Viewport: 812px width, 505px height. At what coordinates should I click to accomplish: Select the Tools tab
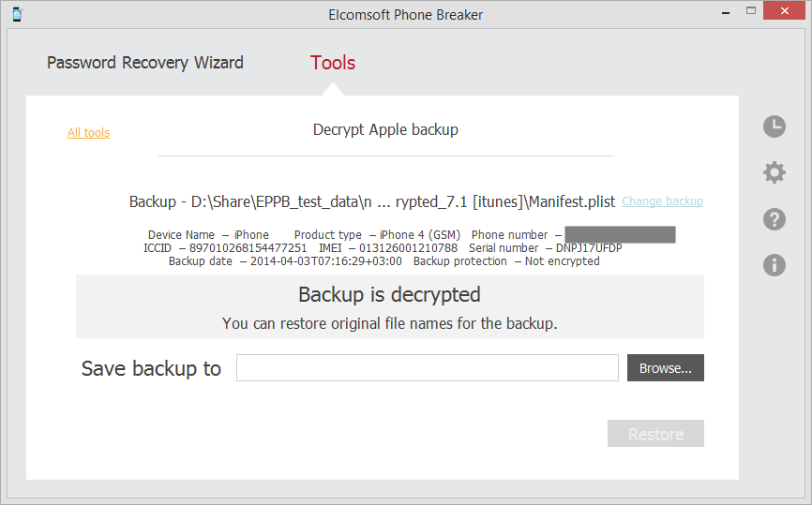tap(333, 63)
